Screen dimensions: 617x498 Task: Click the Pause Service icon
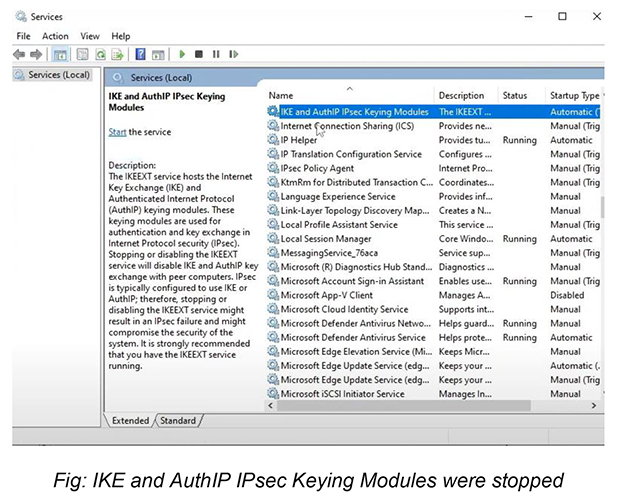pyautogui.click(x=216, y=54)
